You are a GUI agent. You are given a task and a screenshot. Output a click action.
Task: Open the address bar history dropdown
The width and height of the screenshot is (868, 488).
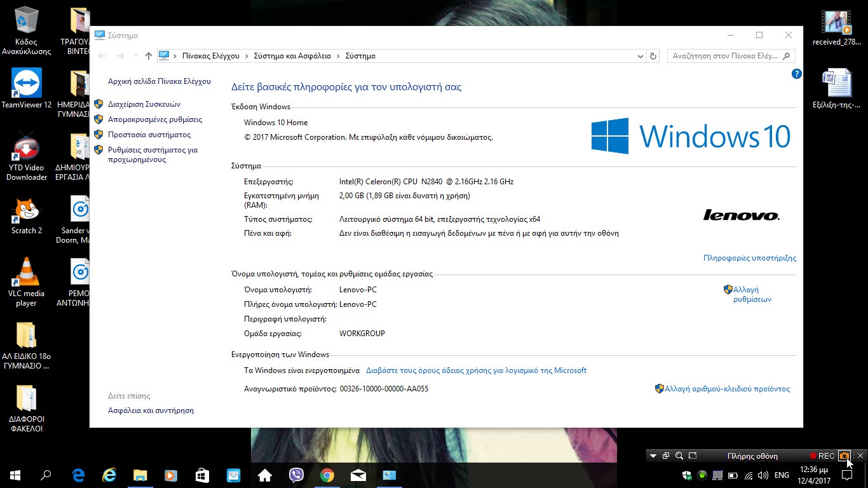click(640, 56)
